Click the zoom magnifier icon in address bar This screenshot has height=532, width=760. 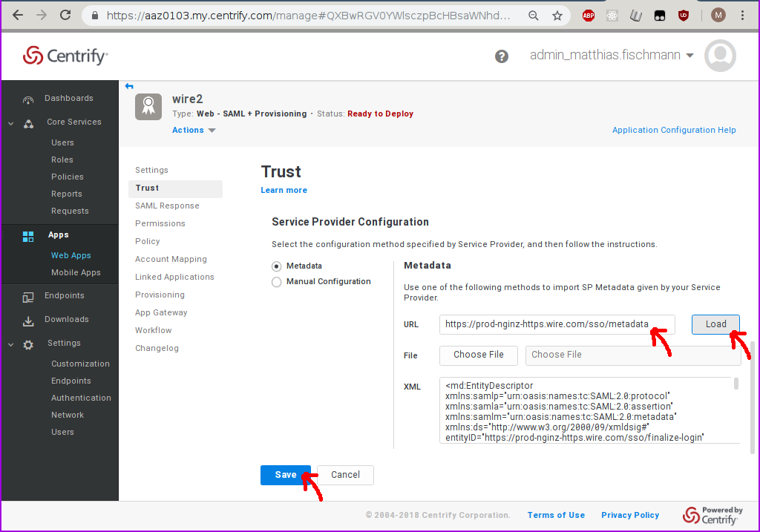coord(533,16)
